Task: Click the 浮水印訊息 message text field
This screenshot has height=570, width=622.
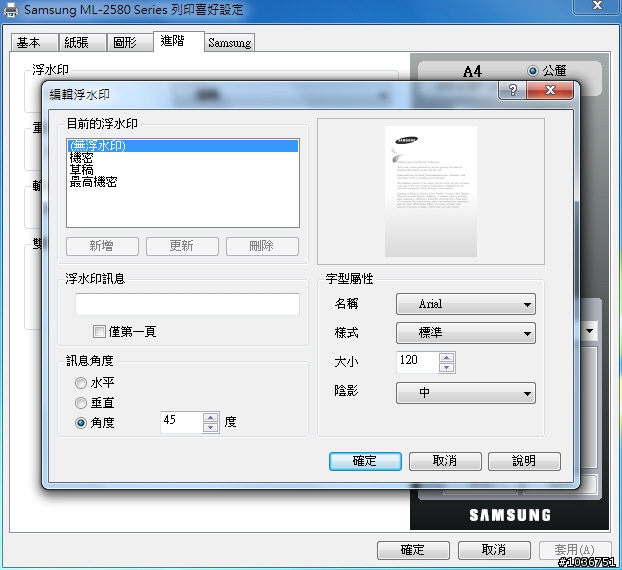Action: click(187, 305)
